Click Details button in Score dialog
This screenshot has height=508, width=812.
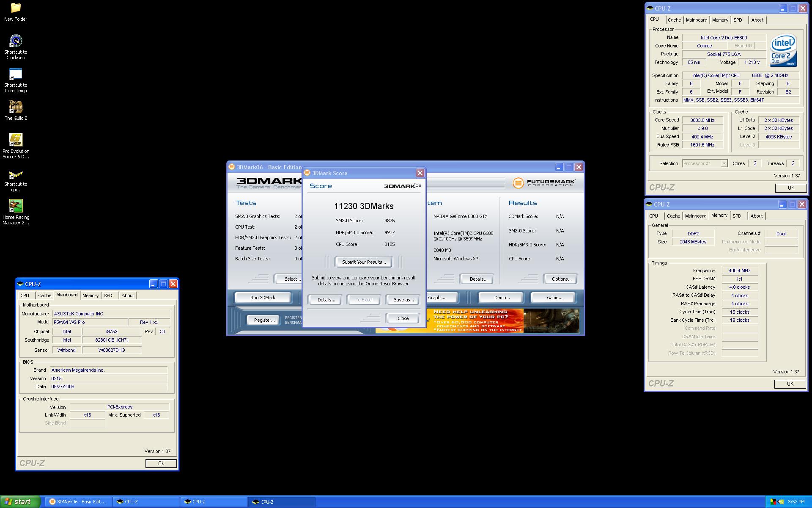click(x=326, y=300)
